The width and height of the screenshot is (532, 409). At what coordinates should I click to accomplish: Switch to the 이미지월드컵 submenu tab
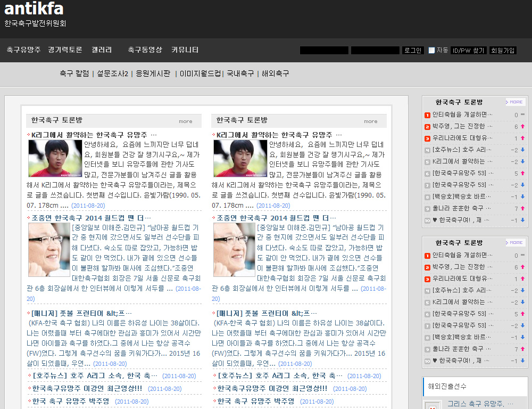coord(200,73)
